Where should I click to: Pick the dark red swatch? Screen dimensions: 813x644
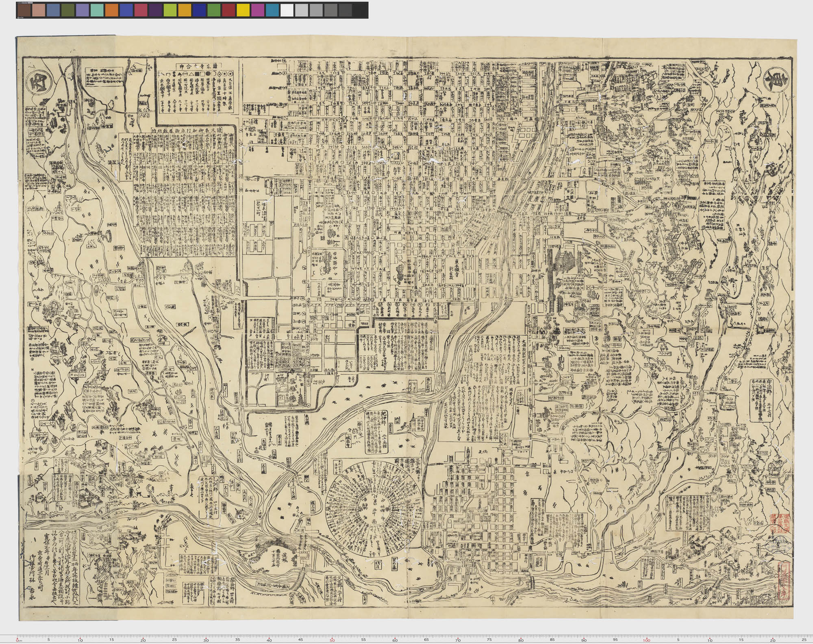[228, 11]
